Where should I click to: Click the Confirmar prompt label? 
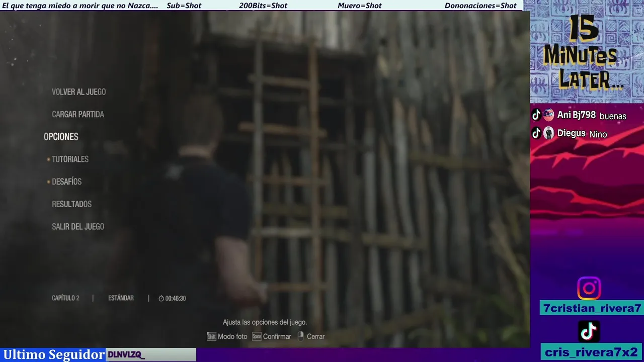(277, 336)
